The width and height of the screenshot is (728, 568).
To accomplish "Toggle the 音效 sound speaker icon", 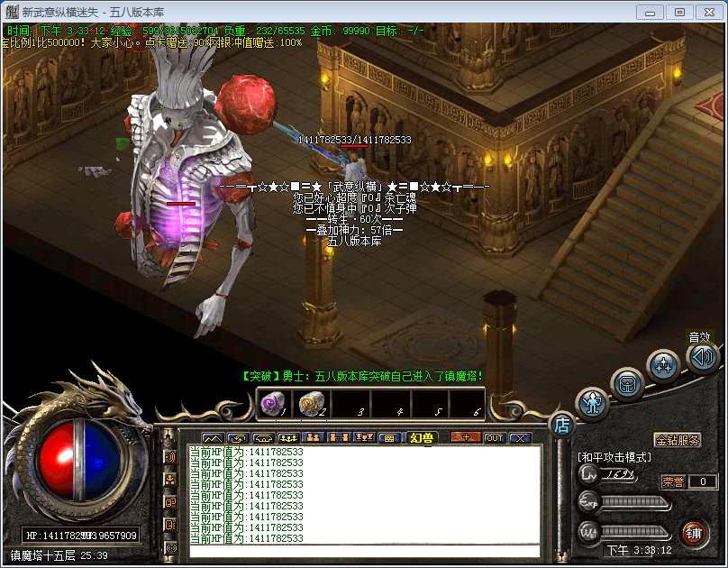I will click(x=702, y=357).
